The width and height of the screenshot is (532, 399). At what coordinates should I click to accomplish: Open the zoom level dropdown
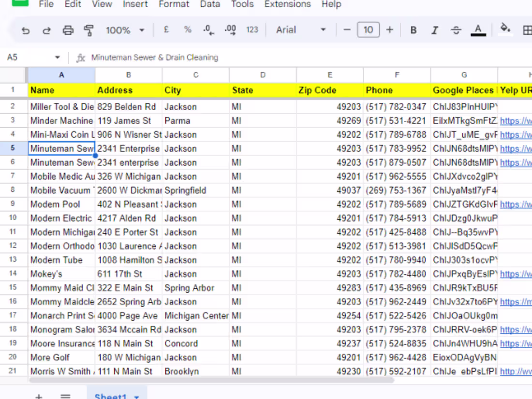pyautogui.click(x=124, y=29)
